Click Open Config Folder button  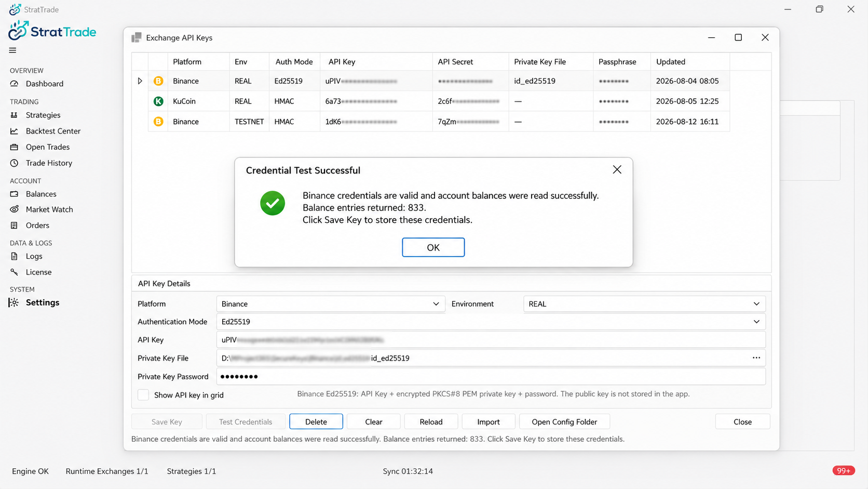pyautogui.click(x=564, y=422)
